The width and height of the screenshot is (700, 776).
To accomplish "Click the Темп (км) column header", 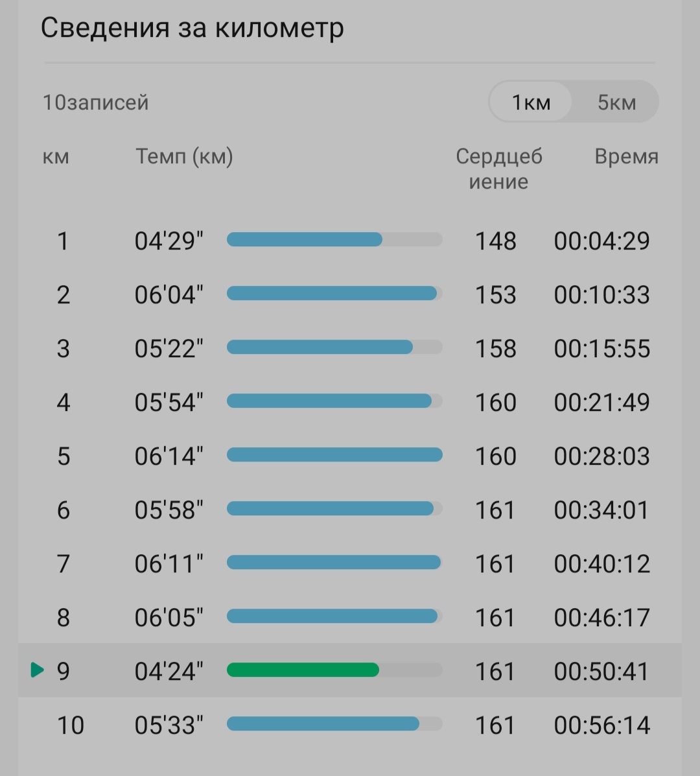I will (x=184, y=156).
